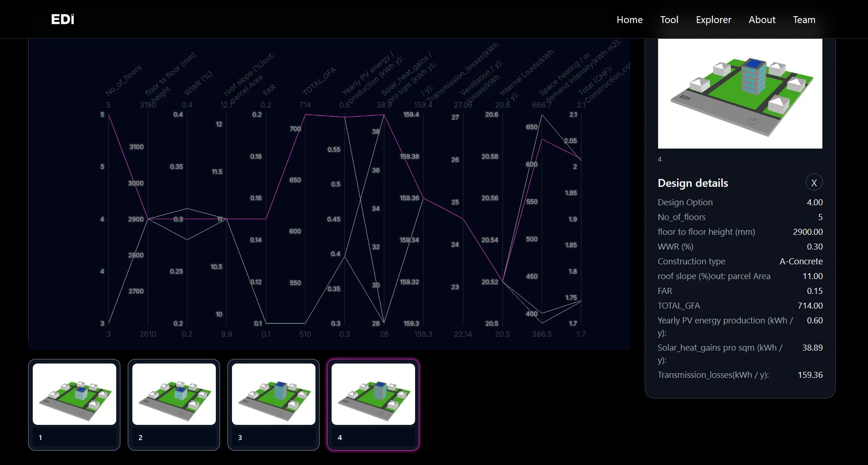Click the WWR (%) axis line
Screen dimensions: 868x465
[x=187, y=277]
